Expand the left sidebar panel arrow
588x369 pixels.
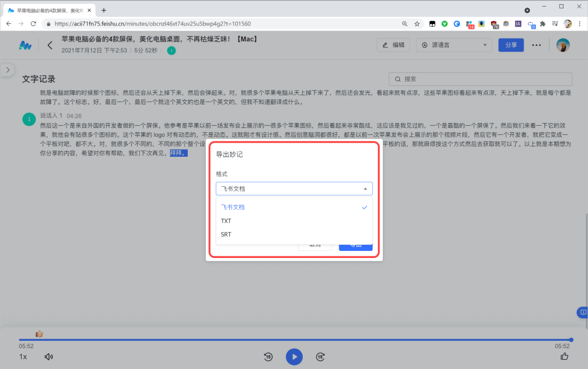pyautogui.click(x=8, y=70)
